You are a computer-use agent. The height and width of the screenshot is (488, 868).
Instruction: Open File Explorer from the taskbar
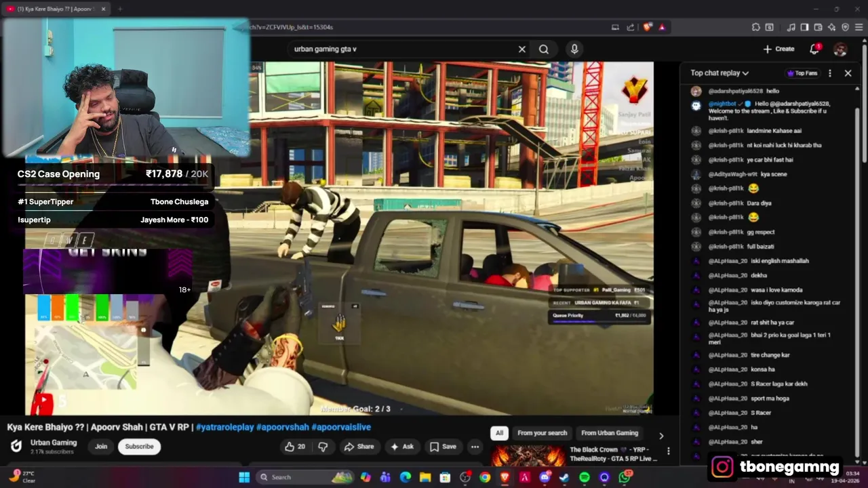pos(425,477)
